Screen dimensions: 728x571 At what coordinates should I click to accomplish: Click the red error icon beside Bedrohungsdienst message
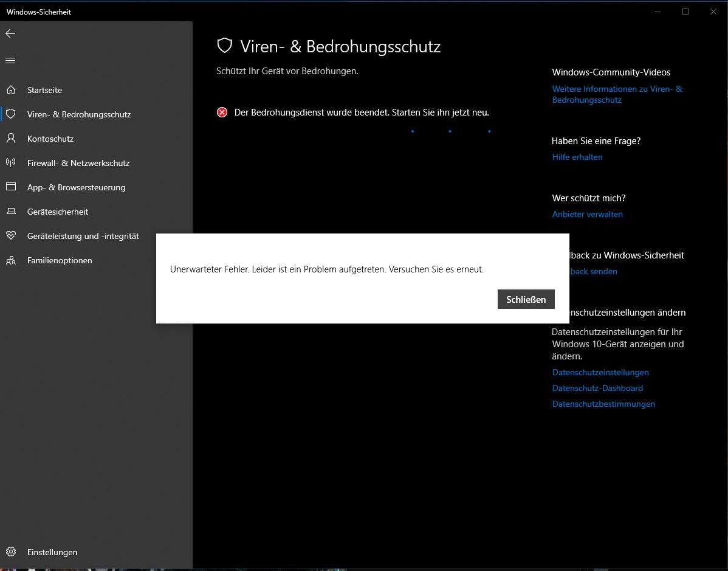(x=222, y=112)
